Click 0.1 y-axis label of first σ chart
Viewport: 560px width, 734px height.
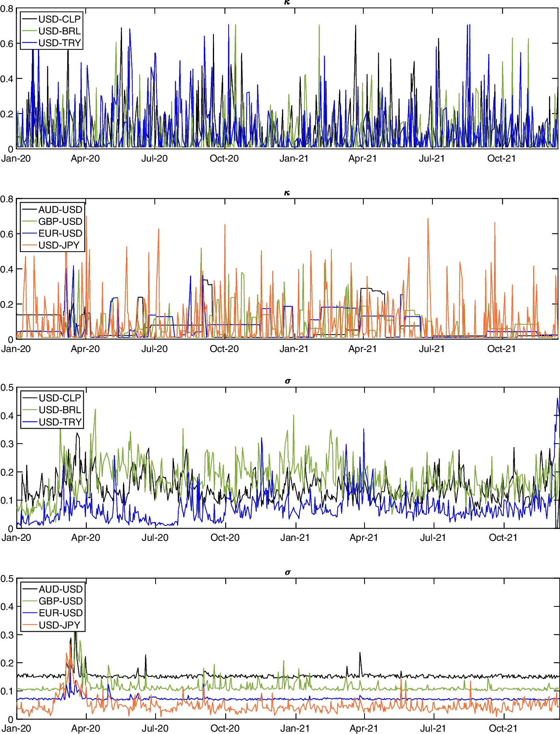pos(7,501)
